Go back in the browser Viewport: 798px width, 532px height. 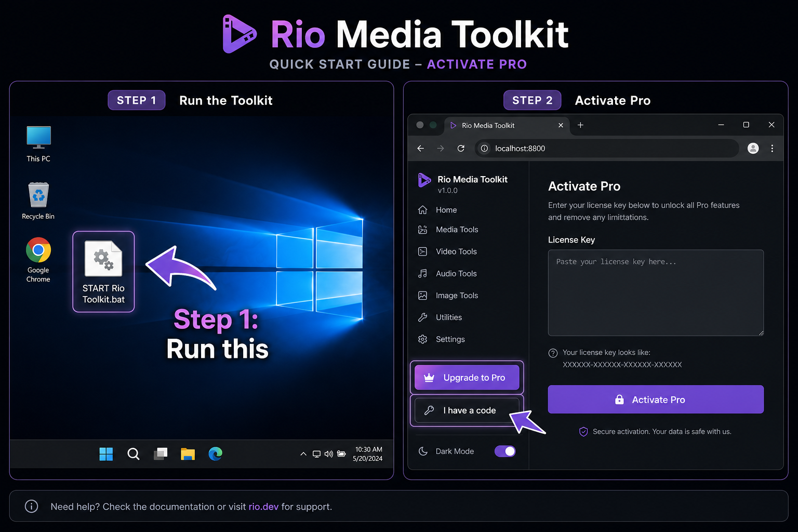(421, 149)
